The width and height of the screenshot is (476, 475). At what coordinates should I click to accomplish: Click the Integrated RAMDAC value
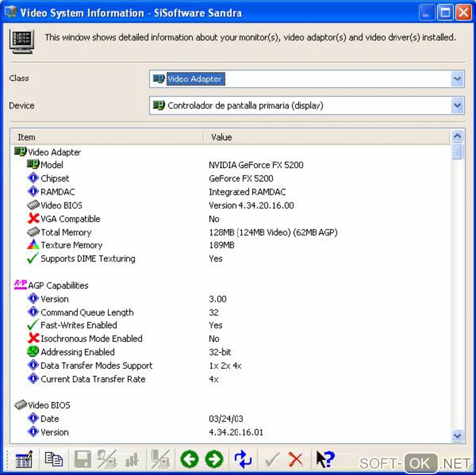pyautogui.click(x=247, y=192)
